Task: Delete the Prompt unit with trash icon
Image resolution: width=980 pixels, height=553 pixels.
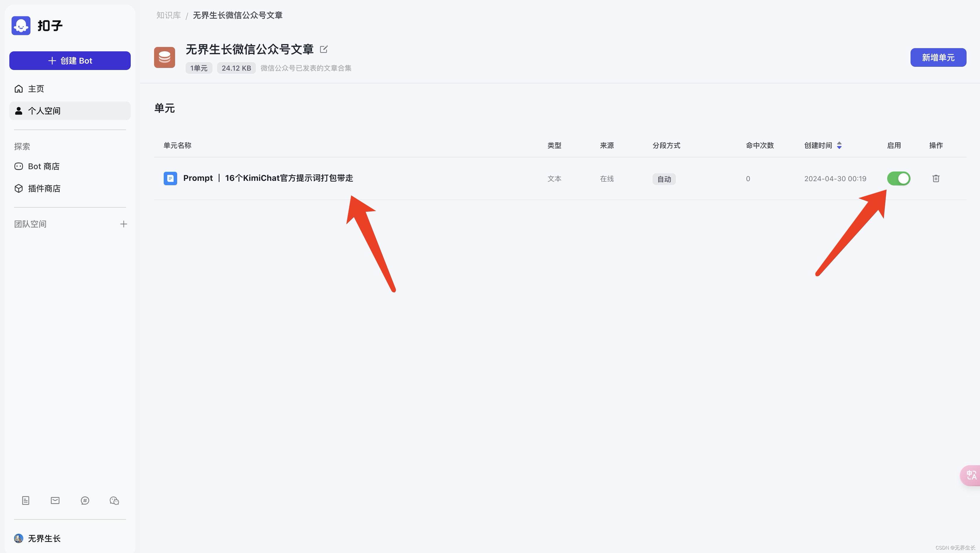Action: pyautogui.click(x=936, y=178)
